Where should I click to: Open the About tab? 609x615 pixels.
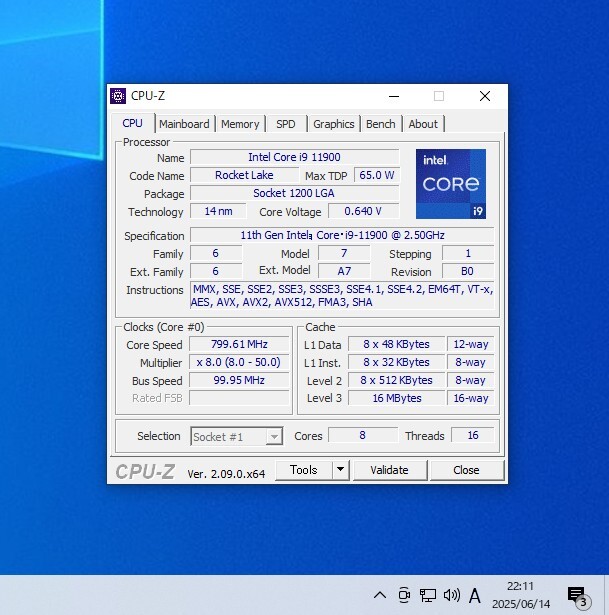coord(423,124)
